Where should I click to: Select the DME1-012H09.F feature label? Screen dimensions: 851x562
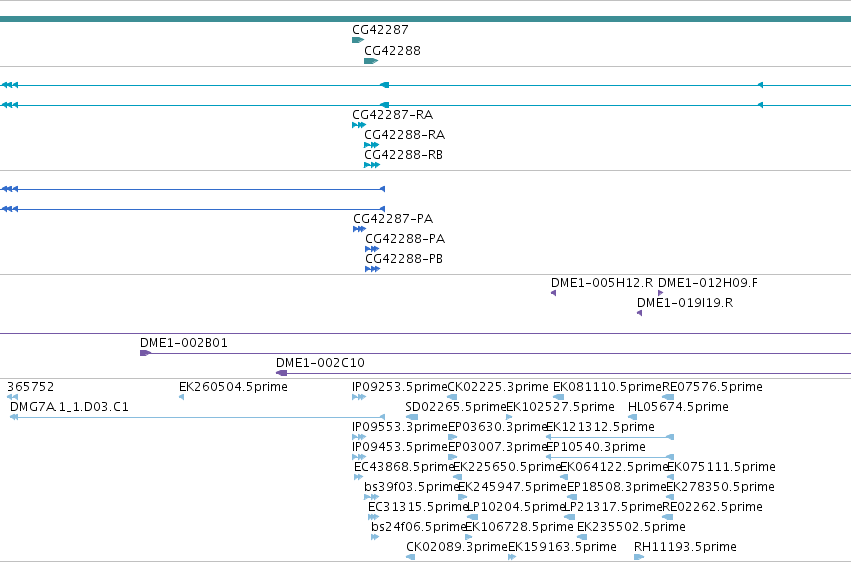coord(708,283)
